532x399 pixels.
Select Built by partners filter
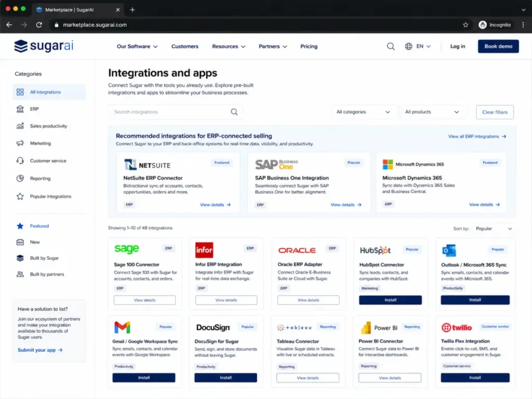click(x=49, y=274)
